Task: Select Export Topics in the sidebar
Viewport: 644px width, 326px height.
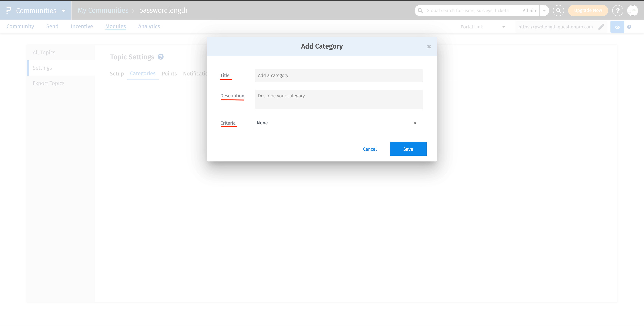Action: coord(49,83)
